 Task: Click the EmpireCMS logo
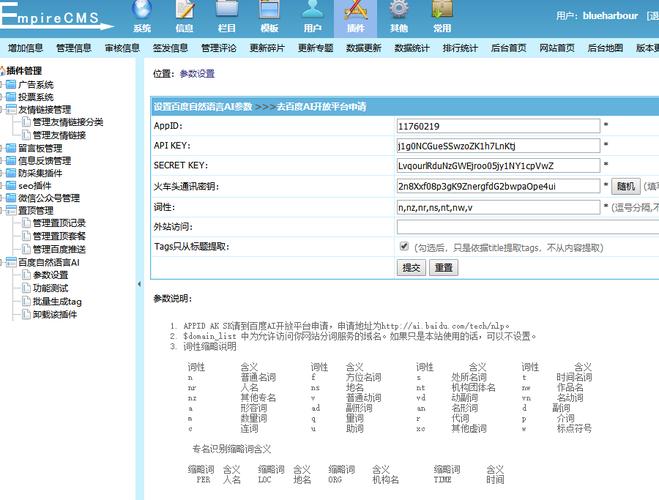pos(56,16)
